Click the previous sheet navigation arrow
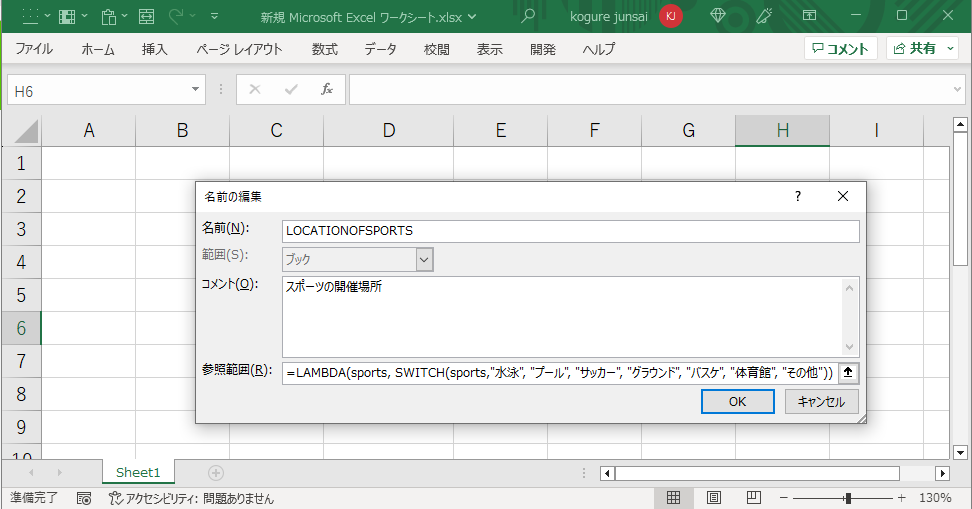 [x=31, y=473]
